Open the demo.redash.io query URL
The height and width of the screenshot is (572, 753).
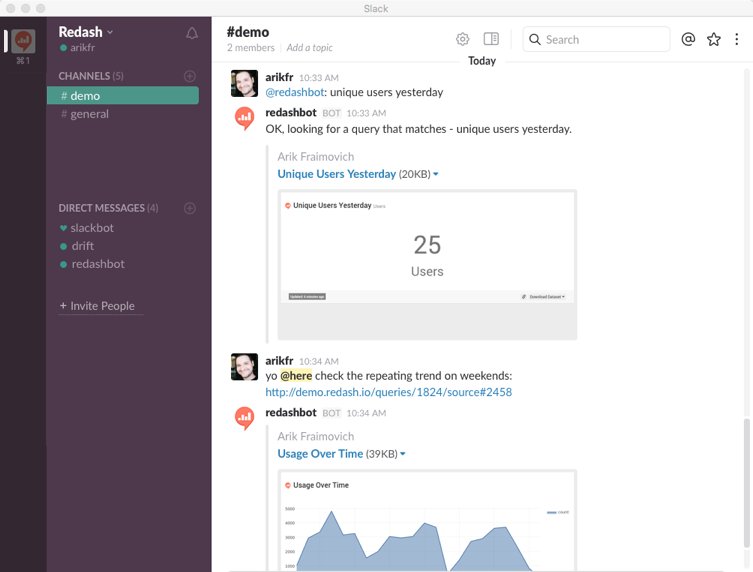(x=389, y=392)
